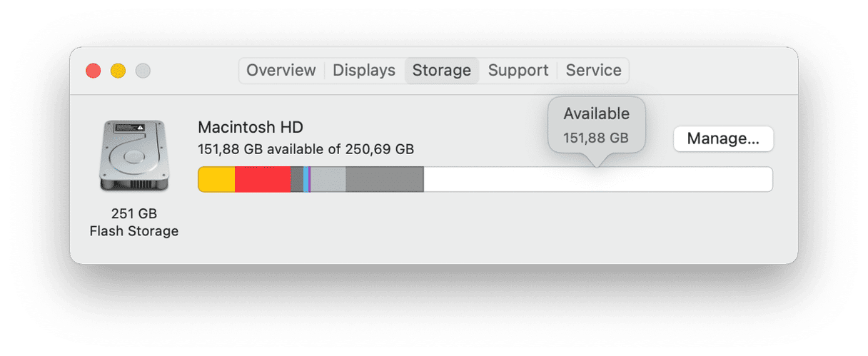Click the Macintosh HD hard drive icon

point(134,156)
